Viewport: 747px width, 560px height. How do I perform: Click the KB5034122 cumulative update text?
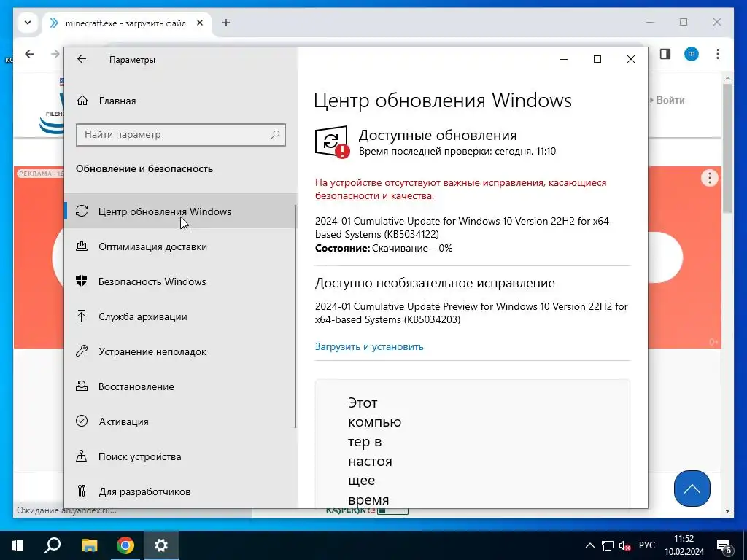[x=463, y=227]
